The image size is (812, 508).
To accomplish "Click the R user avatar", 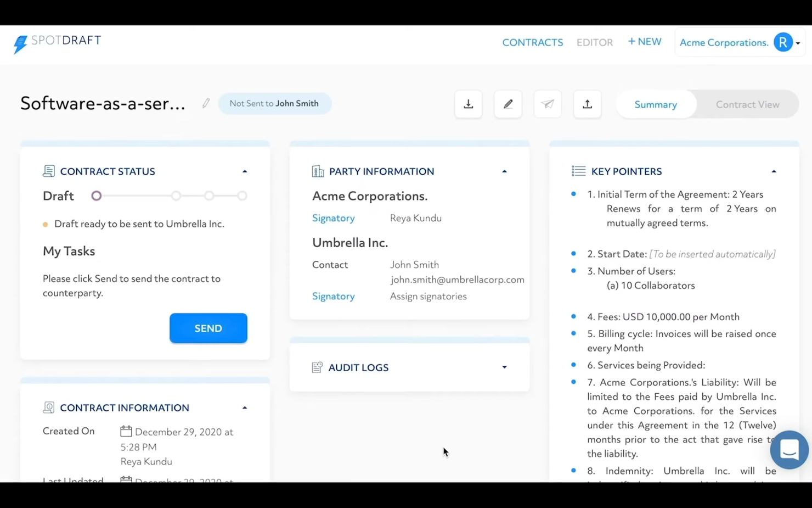I will click(x=783, y=42).
